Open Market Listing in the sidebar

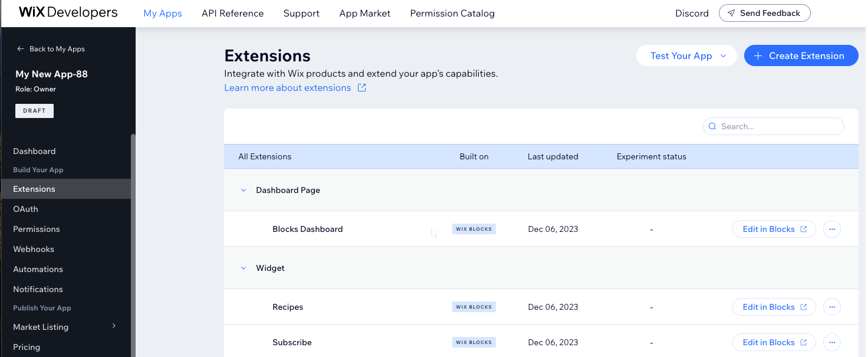tap(41, 327)
